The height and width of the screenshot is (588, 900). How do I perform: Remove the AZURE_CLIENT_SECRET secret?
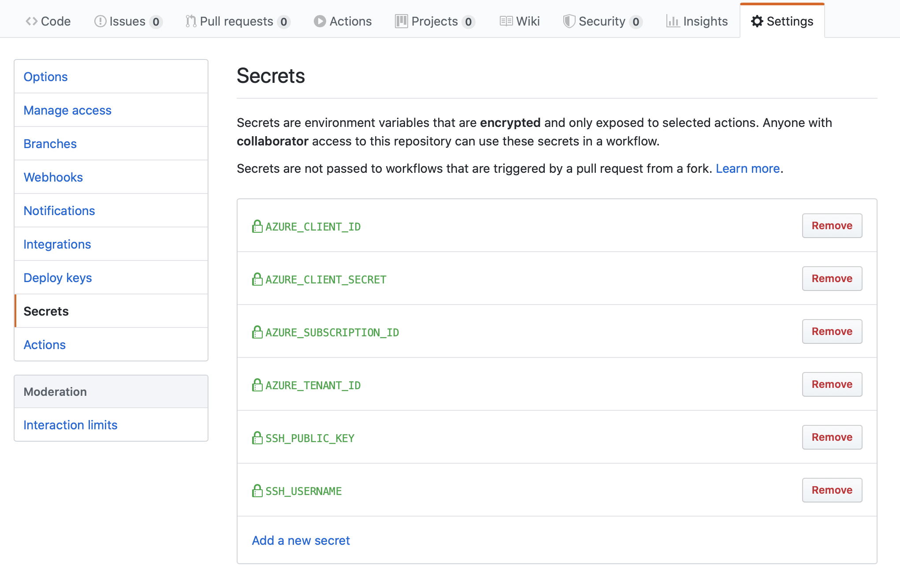[x=832, y=279]
